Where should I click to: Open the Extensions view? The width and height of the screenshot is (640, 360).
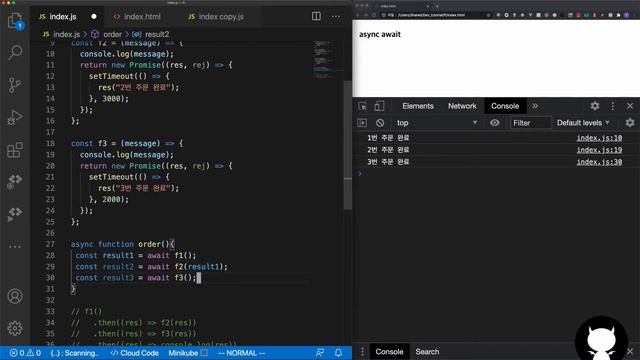coord(15,150)
